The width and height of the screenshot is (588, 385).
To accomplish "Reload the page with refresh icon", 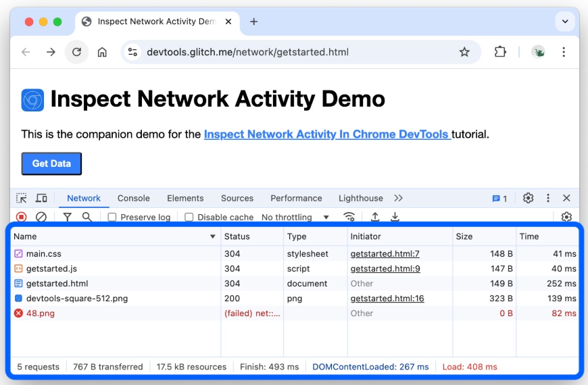I will coord(77,52).
